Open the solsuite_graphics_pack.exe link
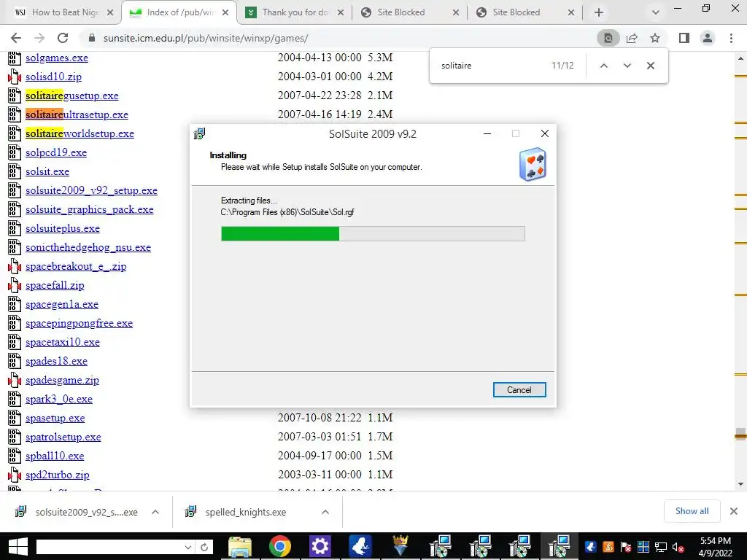This screenshot has height=560, width=747. click(90, 209)
